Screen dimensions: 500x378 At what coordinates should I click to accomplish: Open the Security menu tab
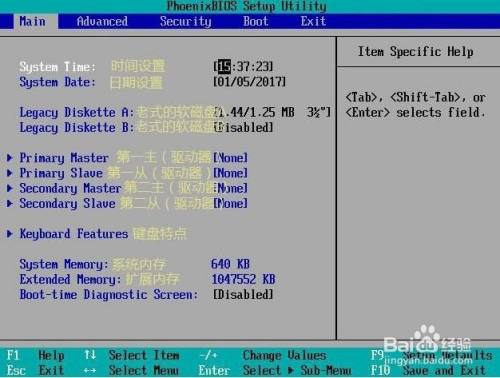(x=185, y=22)
